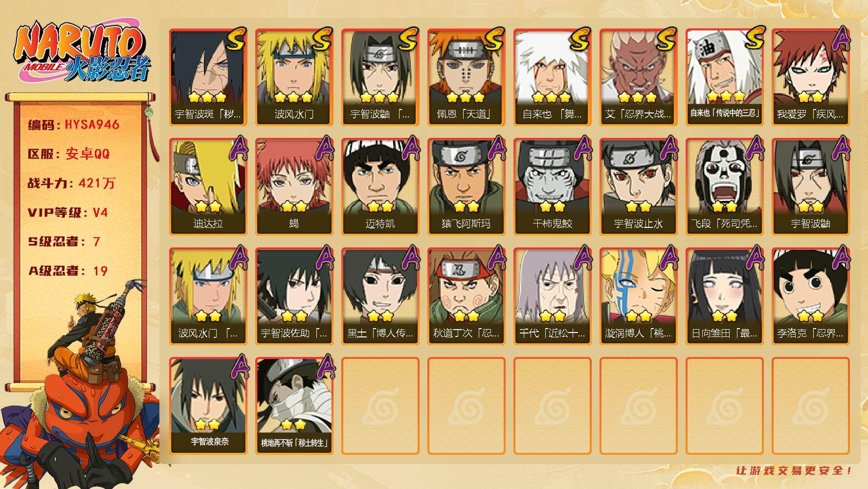Open the 宇智波止水 card

pos(639,186)
